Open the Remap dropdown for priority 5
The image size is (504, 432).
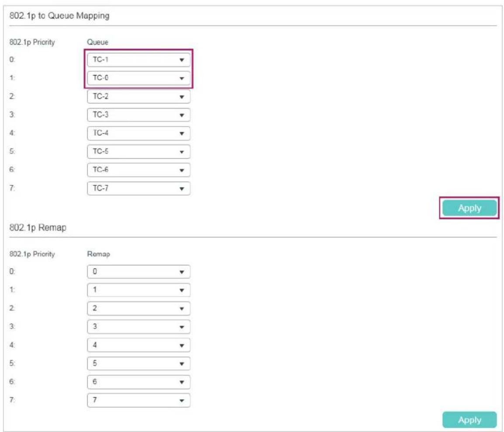138,363
